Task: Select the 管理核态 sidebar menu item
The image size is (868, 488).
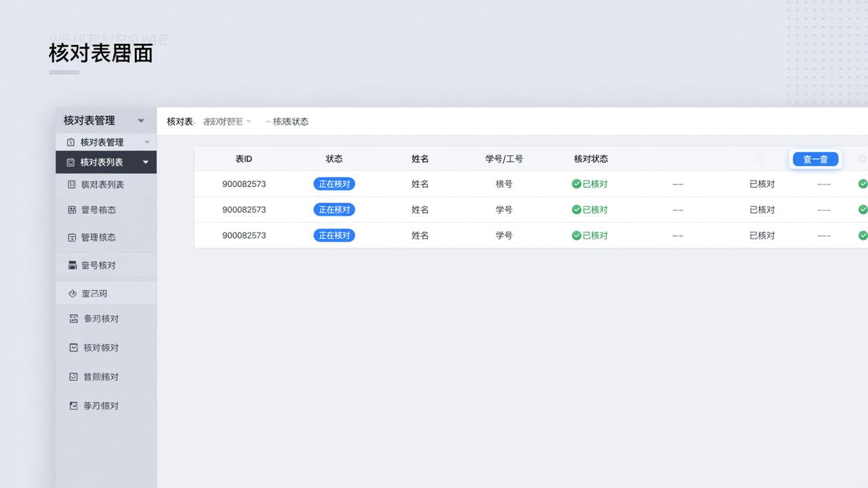Action: click(106, 237)
